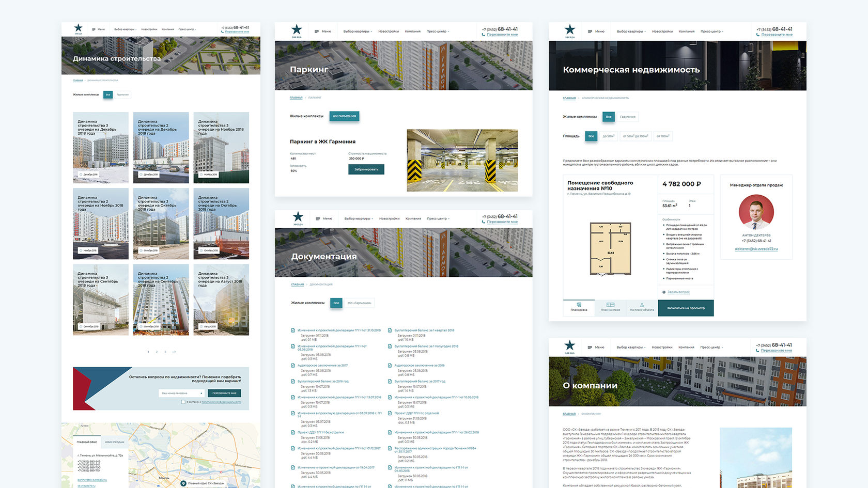Click the map pin for Главный офис СК «Звезда»
The width and height of the screenshot is (868, 488).
coord(183,483)
